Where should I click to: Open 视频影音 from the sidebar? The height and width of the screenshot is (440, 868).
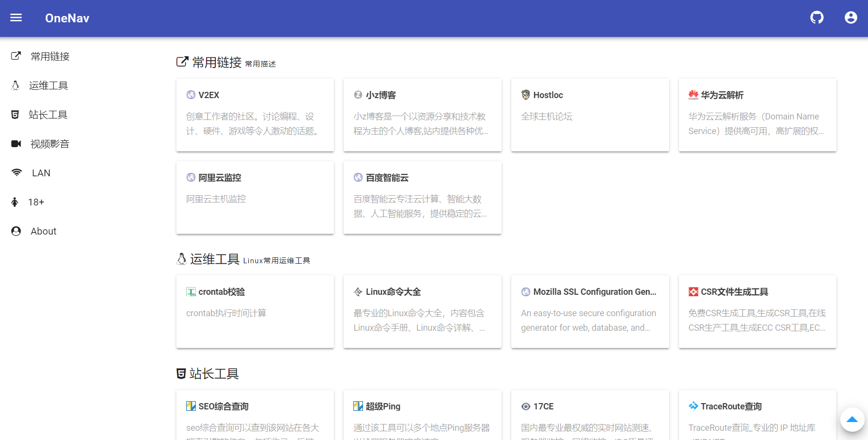tap(50, 144)
